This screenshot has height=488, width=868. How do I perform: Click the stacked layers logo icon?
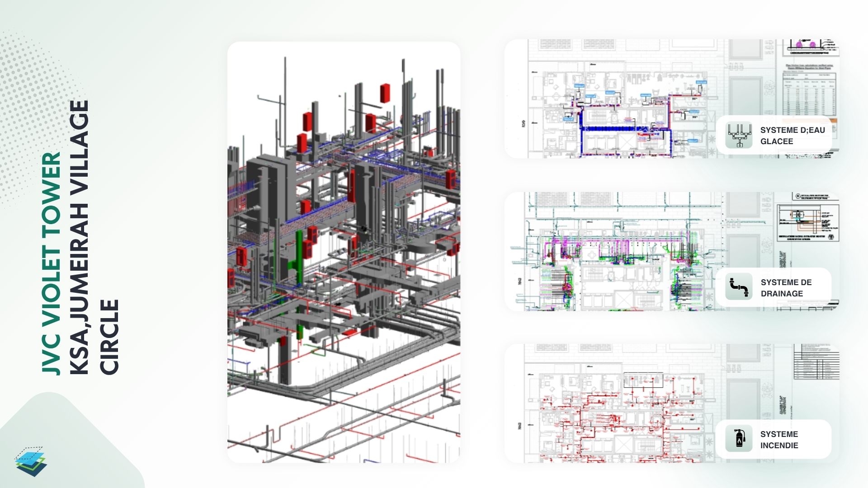[x=31, y=462]
